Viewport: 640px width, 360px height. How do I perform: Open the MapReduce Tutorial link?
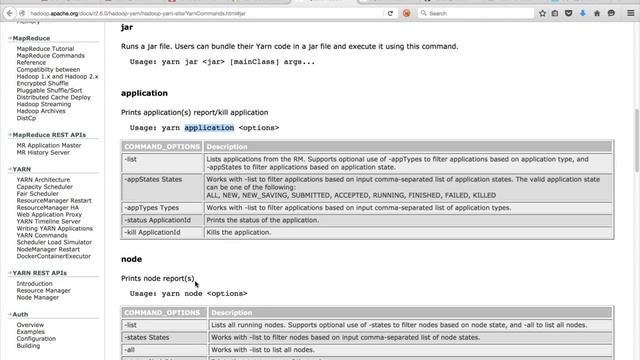pyautogui.click(x=45, y=49)
